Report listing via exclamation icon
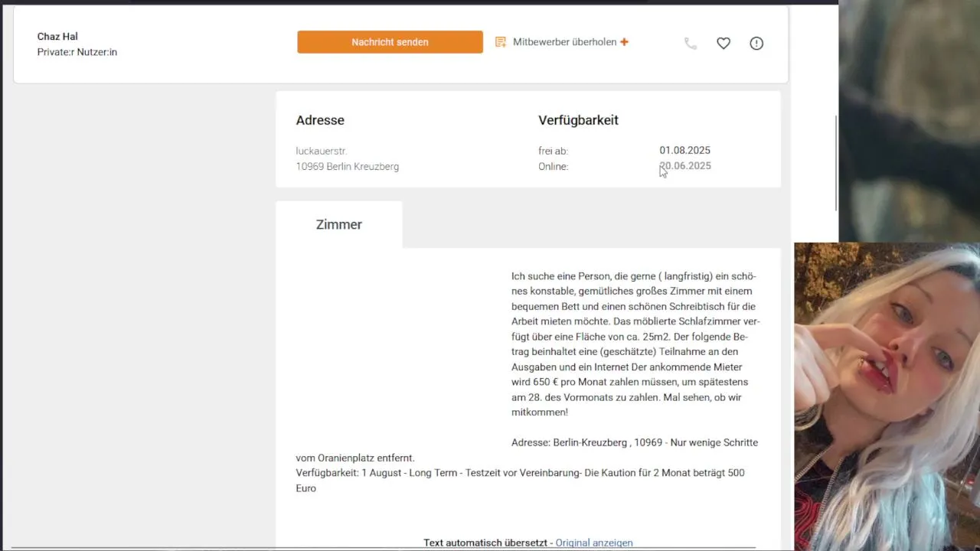Viewport: 980px width, 551px height. click(756, 44)
